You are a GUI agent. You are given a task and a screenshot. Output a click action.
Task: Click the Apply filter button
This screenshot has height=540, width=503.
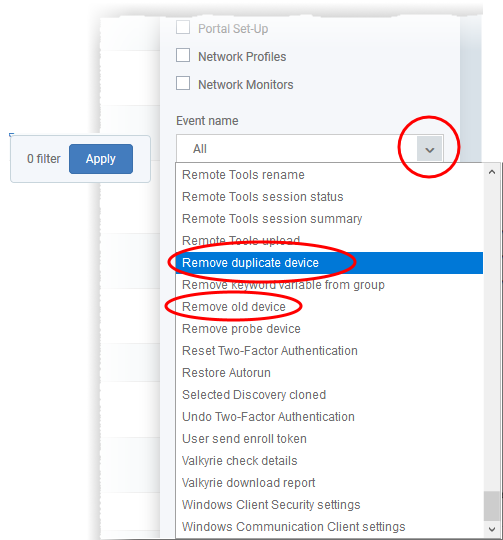101,159
